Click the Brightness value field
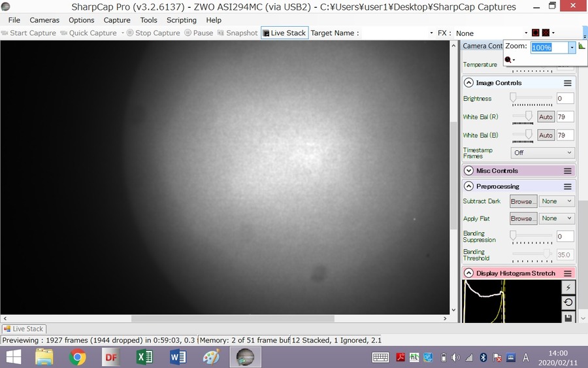 pyautogui.click(x=565, y=98)
